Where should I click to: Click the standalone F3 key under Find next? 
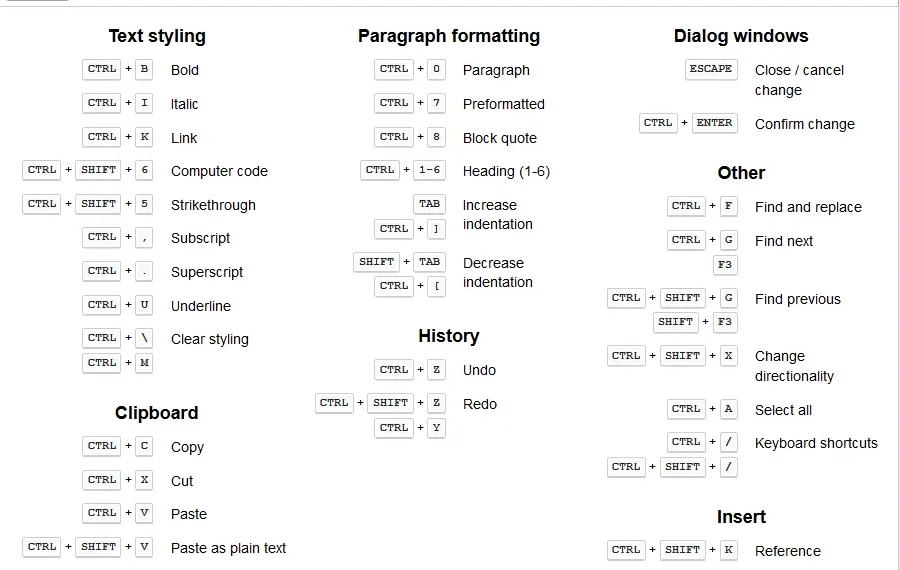click(x=725, y=265)
